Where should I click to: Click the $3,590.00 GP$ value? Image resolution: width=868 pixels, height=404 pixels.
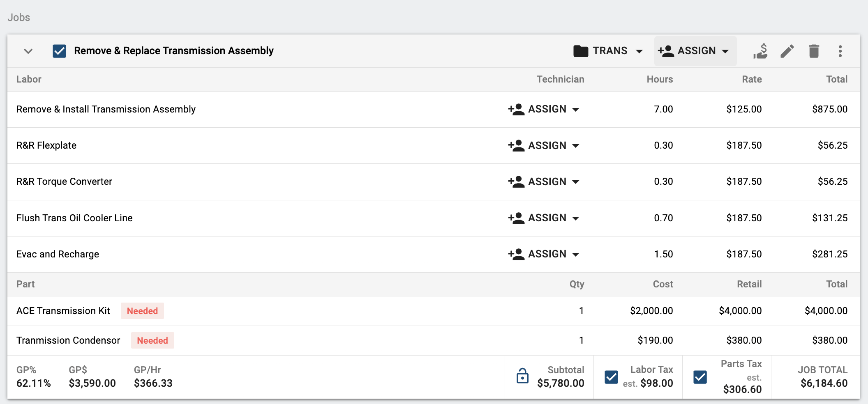coord(92,383)
